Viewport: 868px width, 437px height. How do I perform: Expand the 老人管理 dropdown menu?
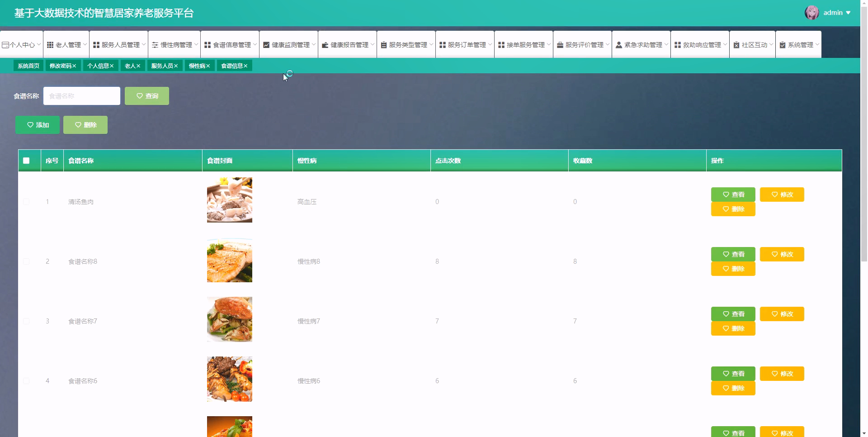(85, 44)
